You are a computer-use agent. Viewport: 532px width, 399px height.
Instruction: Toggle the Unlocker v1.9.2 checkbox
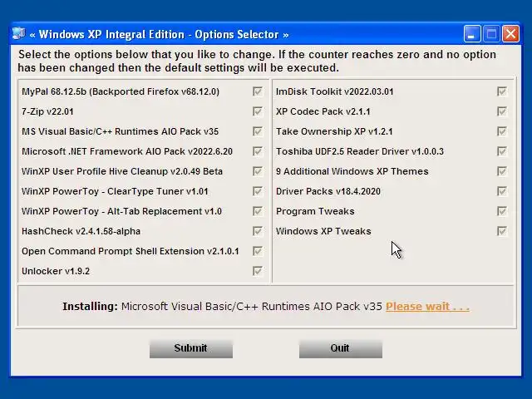pos(257,271)
